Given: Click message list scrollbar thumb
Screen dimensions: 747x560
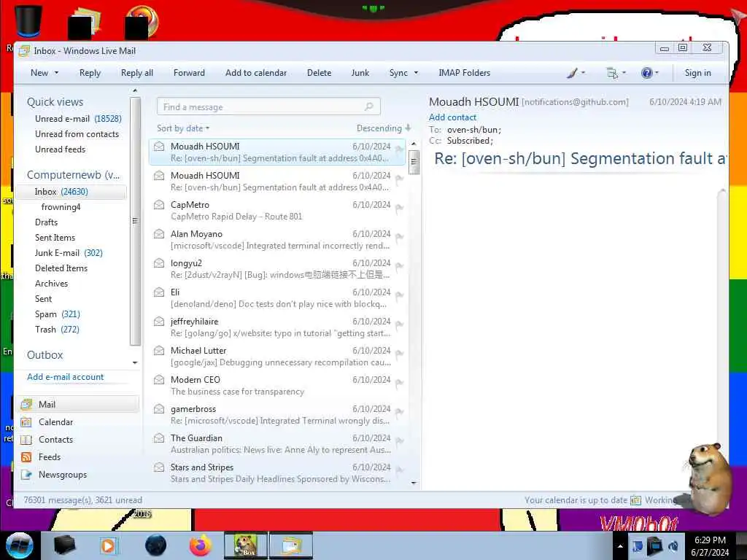Looking at the screenshot, I should 414,162.
